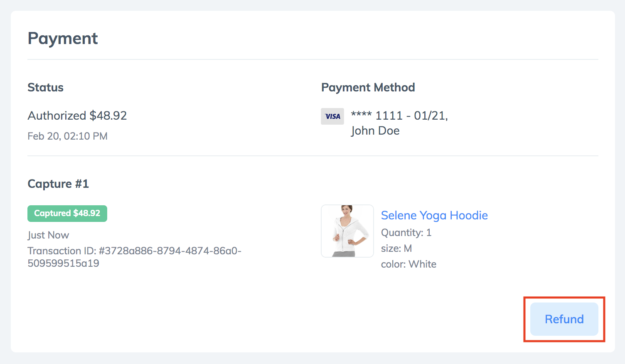Screen dimensions: 625x364
Task: Click the Payment Method heading
Action: pyautogui.click(x=368, y=87)
